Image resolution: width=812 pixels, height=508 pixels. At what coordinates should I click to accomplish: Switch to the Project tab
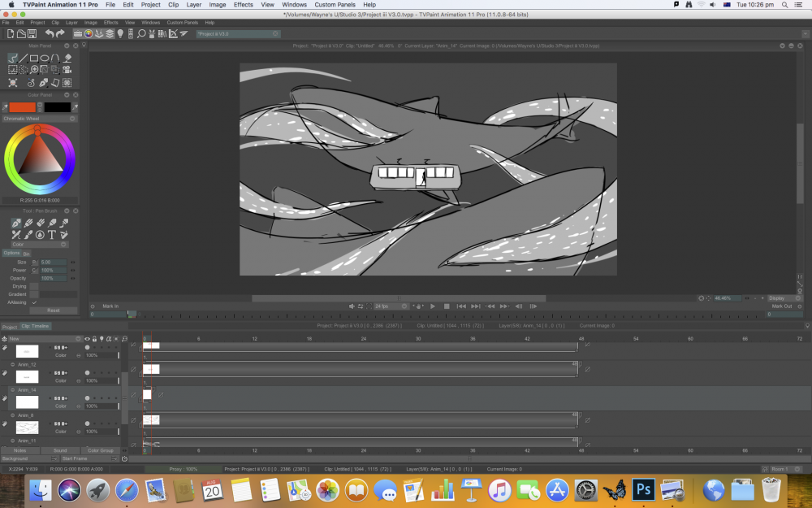10,327
